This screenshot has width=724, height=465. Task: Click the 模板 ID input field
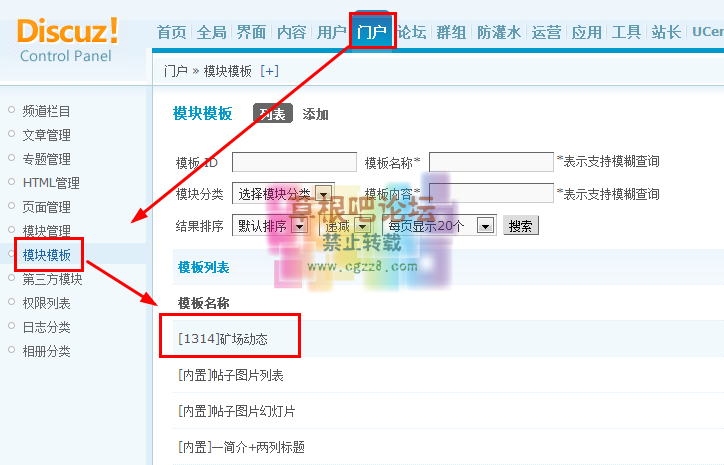[294, 162]
